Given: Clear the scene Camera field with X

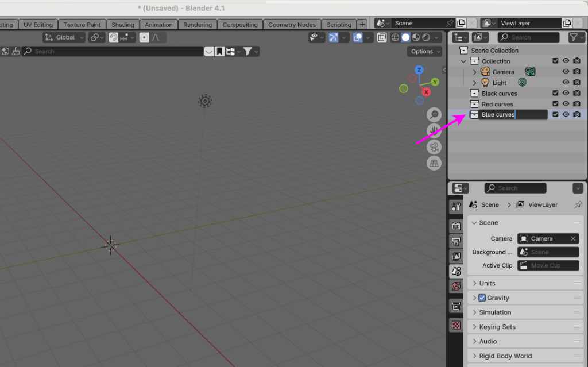Looking at the screenshot, I should [573, 238].
